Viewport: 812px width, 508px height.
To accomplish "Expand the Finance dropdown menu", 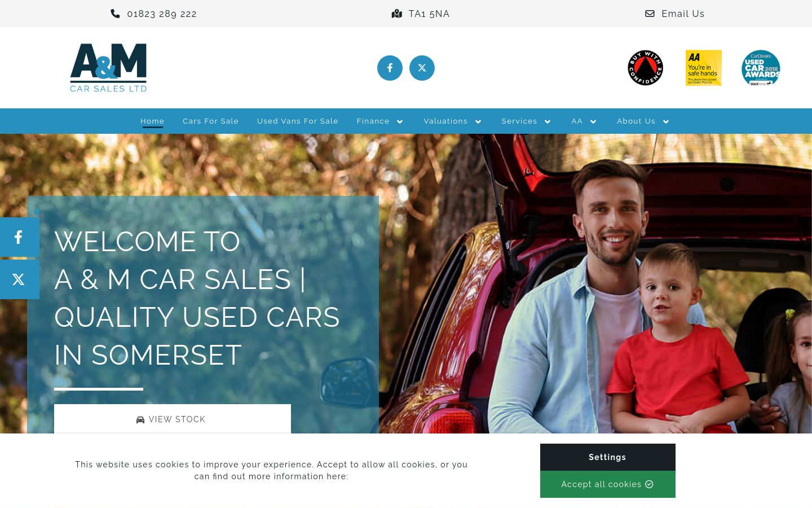I will point(380,121).
